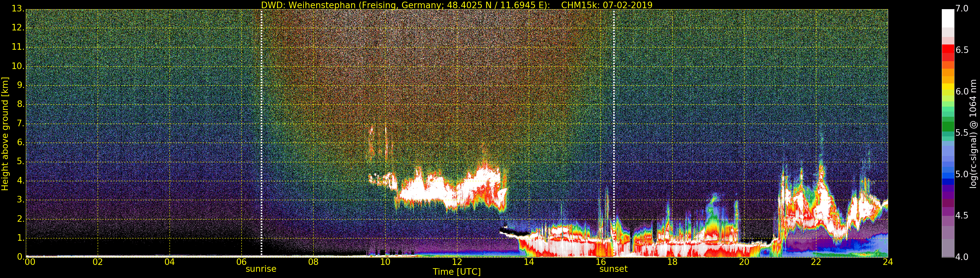Click the 'Time [UTC]' axis label
The height and width of the screenshot is (278, 980).
point(457,271)
